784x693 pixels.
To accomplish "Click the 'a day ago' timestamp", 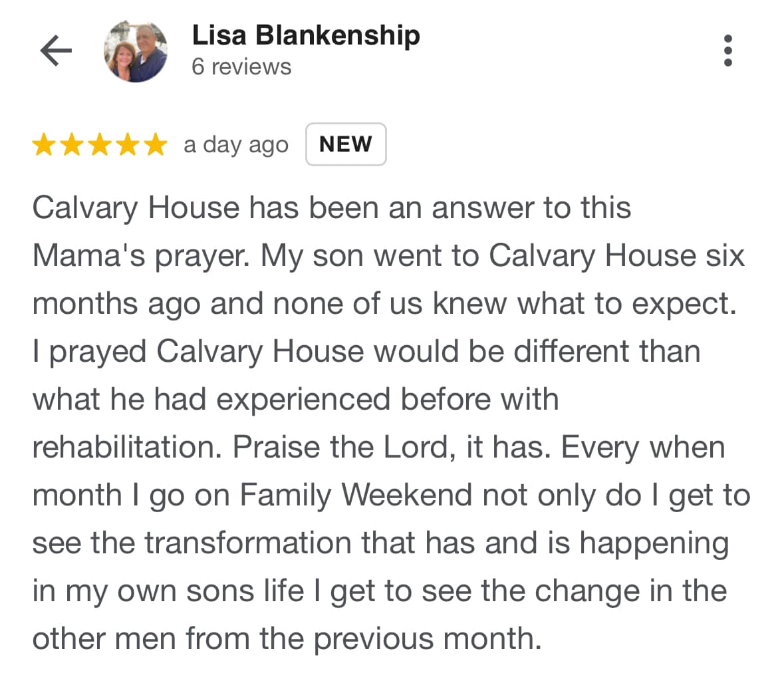I will click(236, 145).
